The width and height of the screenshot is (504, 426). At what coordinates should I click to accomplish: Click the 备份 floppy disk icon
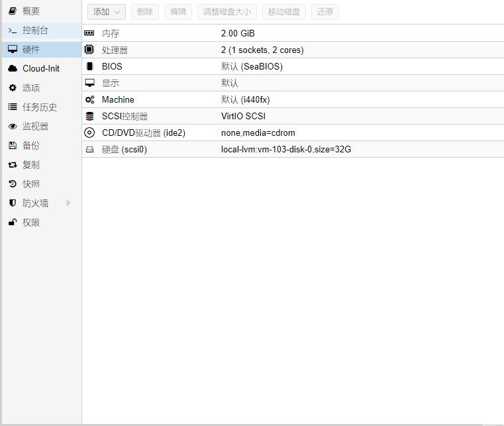click(13, 145)
